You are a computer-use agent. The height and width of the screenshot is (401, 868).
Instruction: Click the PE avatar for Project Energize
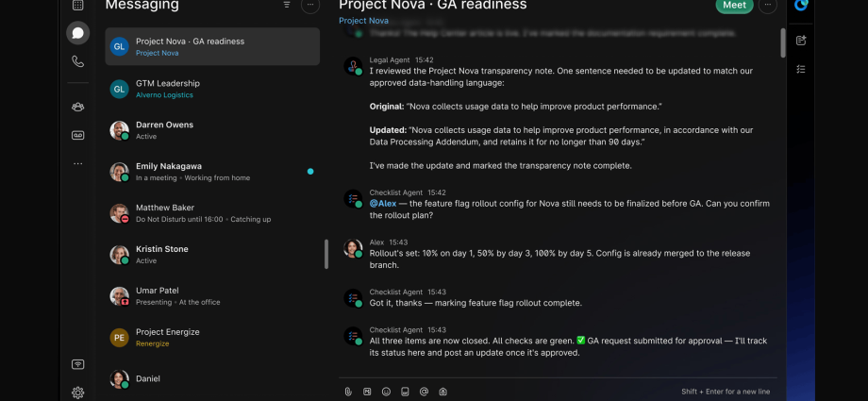tap(119, 337)
